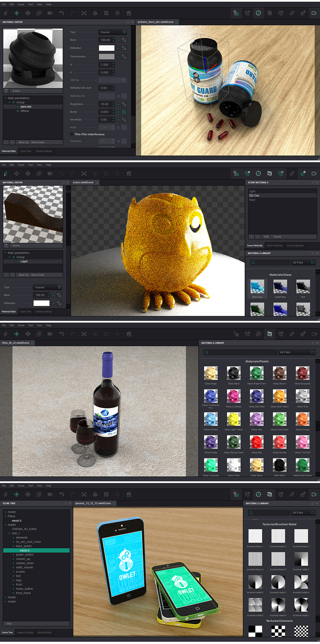Click the Transmission gray color swatch
320x644 pixels.
tap(106, 57)
